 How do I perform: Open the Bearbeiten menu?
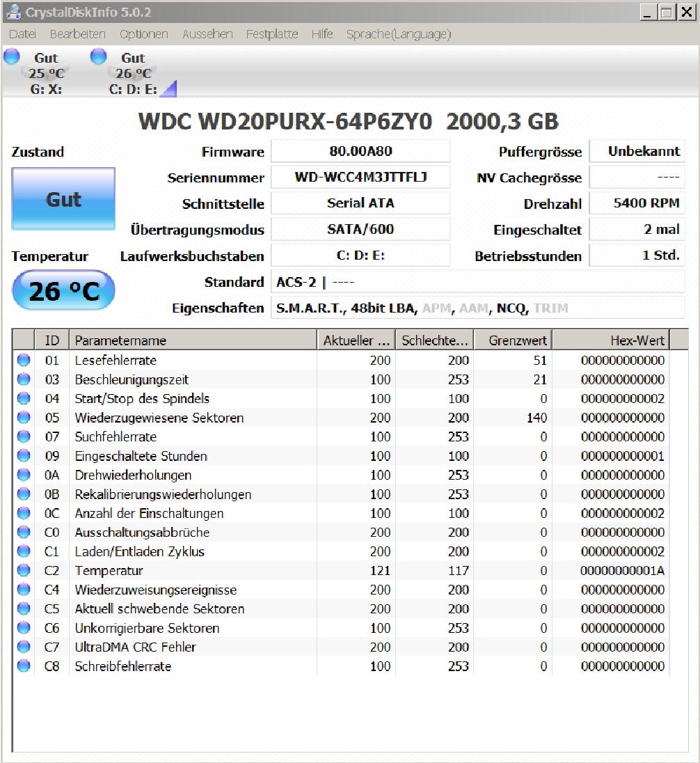coord(77,34)
